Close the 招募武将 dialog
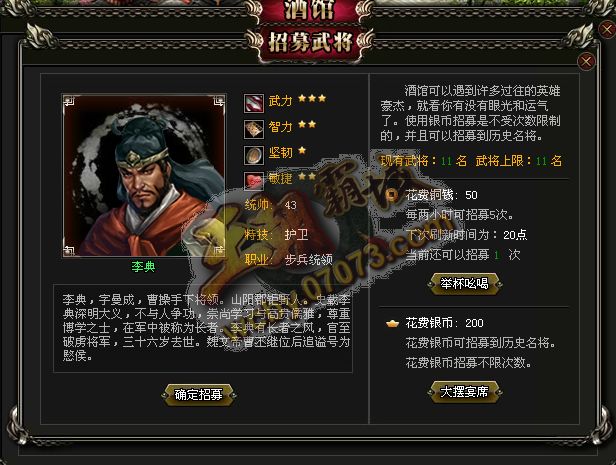 coord(586,62)
